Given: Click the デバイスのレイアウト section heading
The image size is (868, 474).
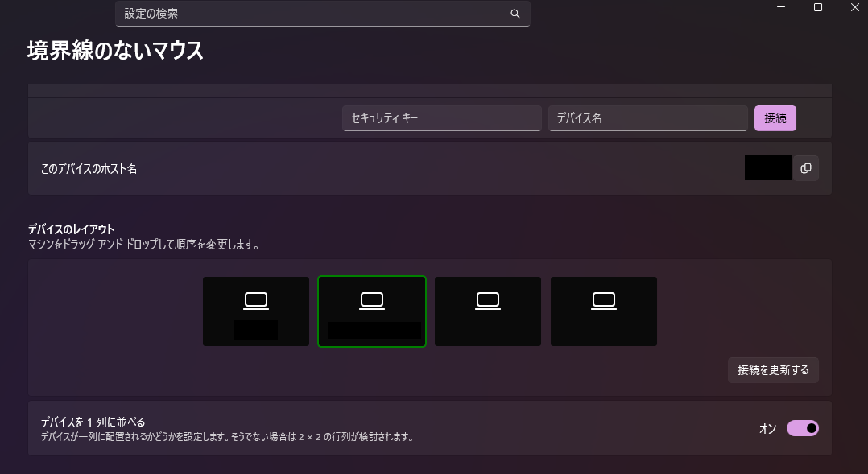Looking at the screenshot, I should pos(71,229).
